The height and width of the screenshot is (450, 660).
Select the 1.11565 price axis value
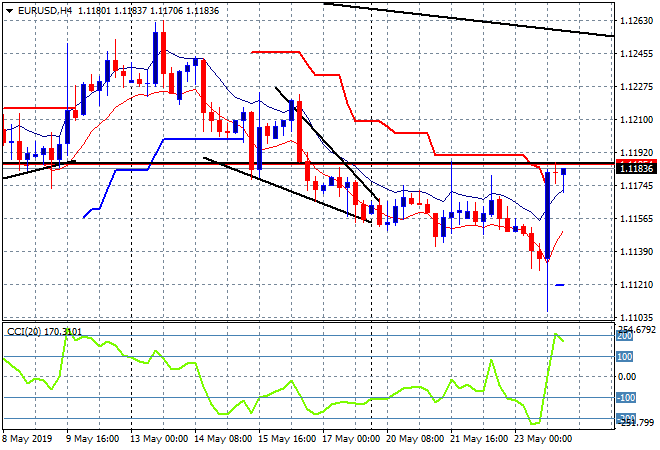[x=636, y=218]
